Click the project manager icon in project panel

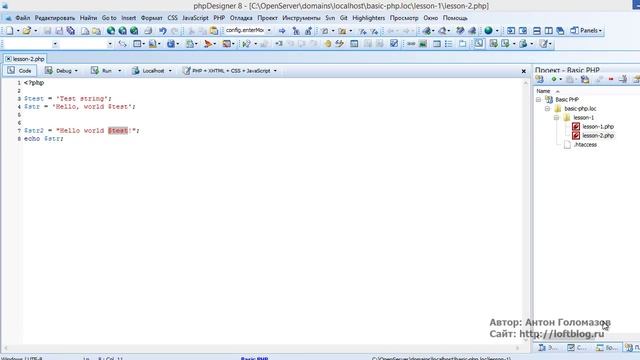click(540, 80)
